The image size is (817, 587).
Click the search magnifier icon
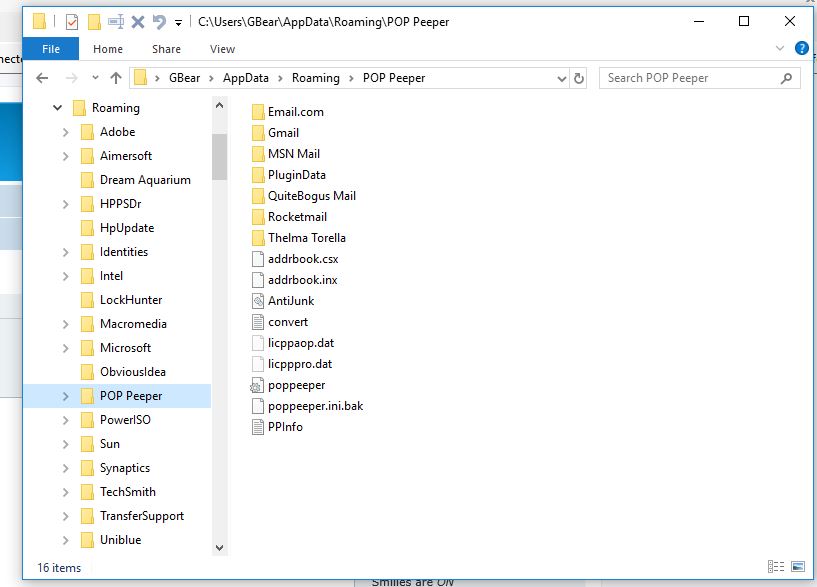[787, 78]
